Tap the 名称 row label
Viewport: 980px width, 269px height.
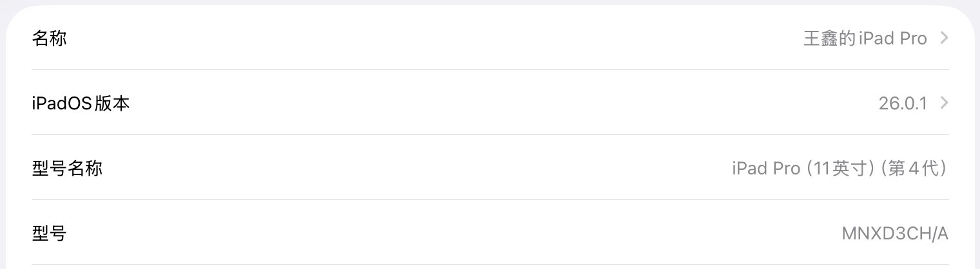[x=49, y=39]
